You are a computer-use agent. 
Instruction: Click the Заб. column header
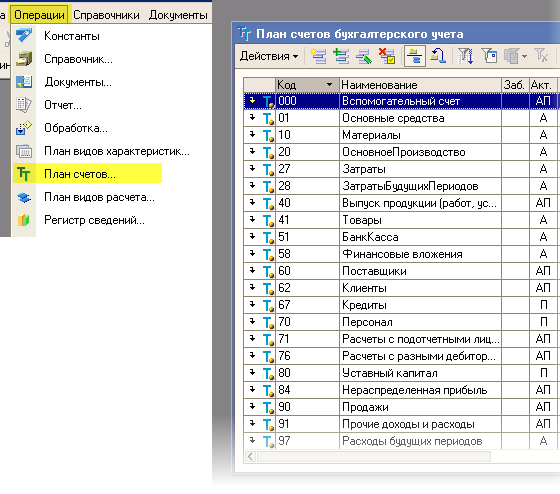pos(515,85)
